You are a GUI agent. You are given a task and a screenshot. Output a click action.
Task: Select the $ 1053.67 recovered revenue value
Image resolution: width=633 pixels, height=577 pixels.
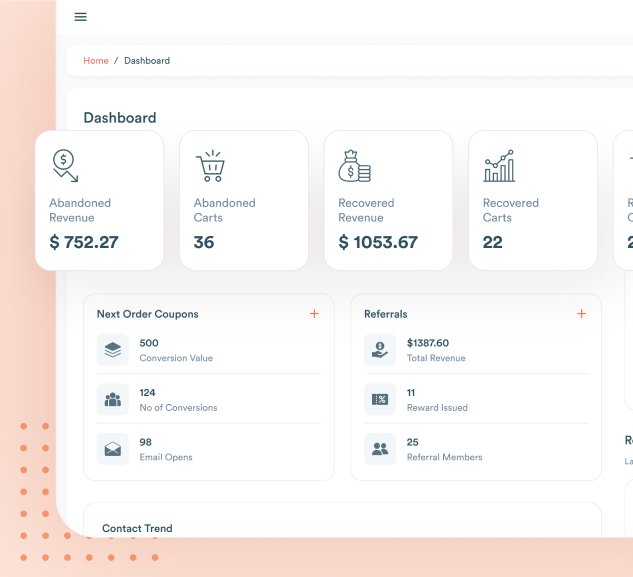pos(378,242)
